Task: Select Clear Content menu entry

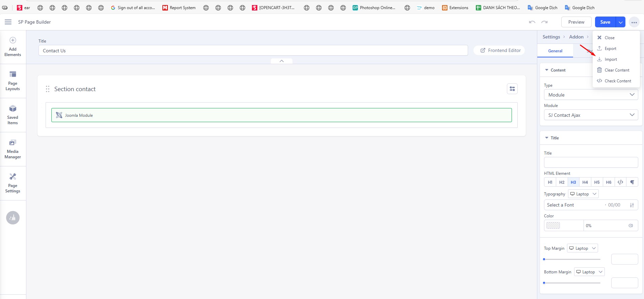Action: (617, 70)
